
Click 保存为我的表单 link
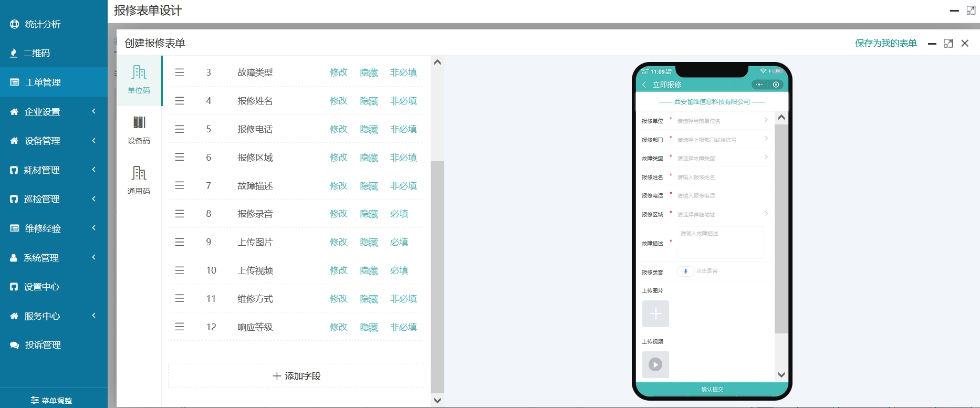(x=885, y=43)
